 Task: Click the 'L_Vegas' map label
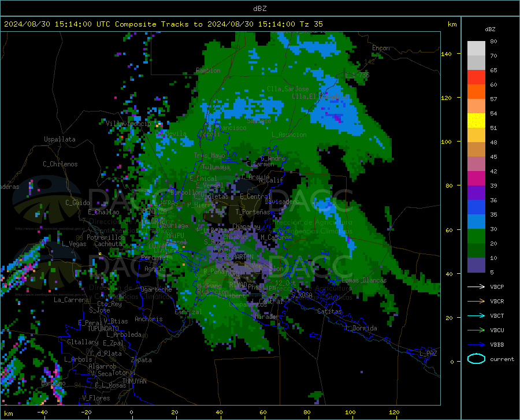click(x=74, y=244)
